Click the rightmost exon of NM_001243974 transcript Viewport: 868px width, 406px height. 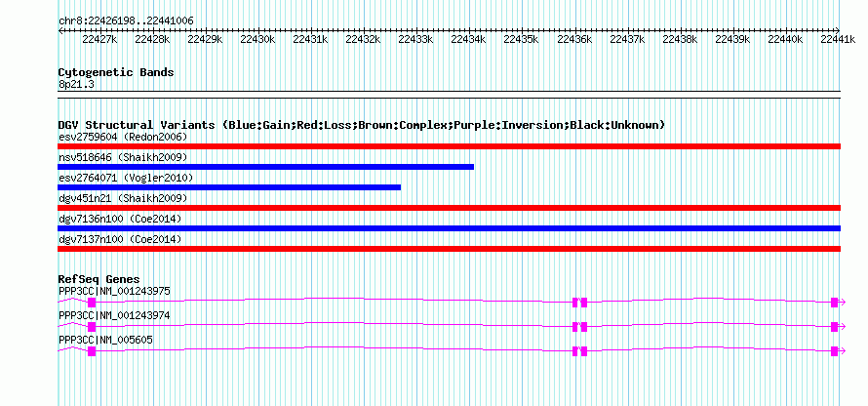point(834,327)
